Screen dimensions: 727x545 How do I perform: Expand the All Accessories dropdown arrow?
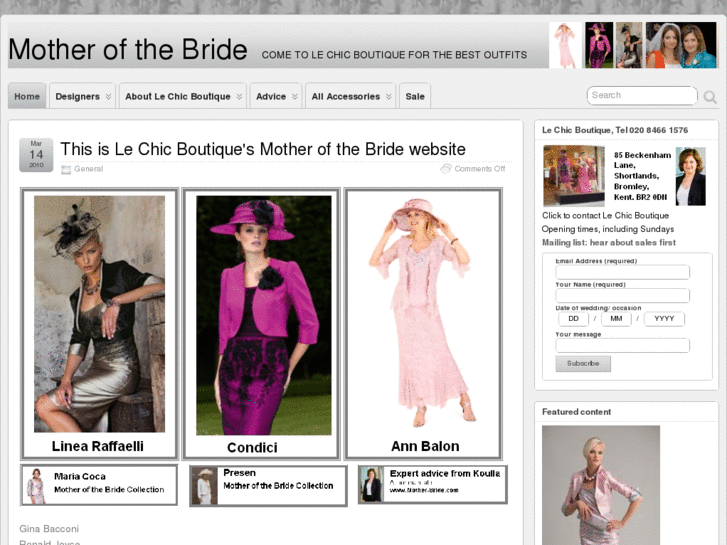point(389,96)
